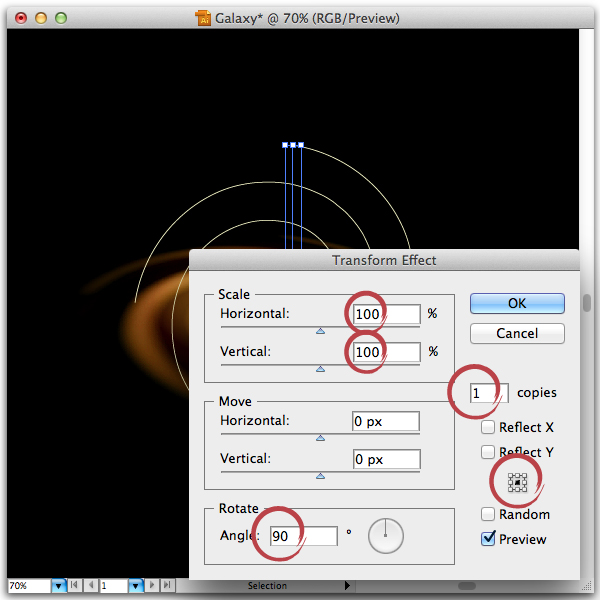Open the status bar Selection popup arrow

(347, 585)
